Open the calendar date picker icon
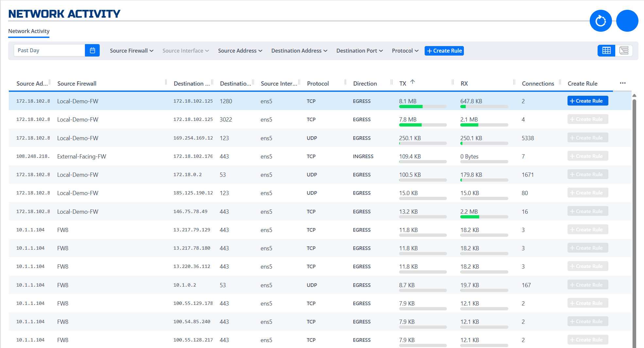This screenshot has height=348, width=644. coord(93,50)
